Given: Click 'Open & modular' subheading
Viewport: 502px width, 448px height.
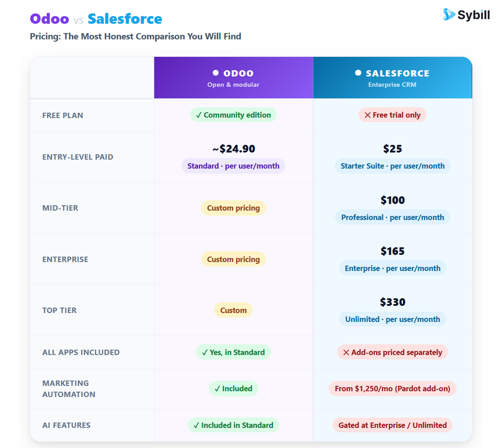Looking at the screenshot, I should 233,85.
